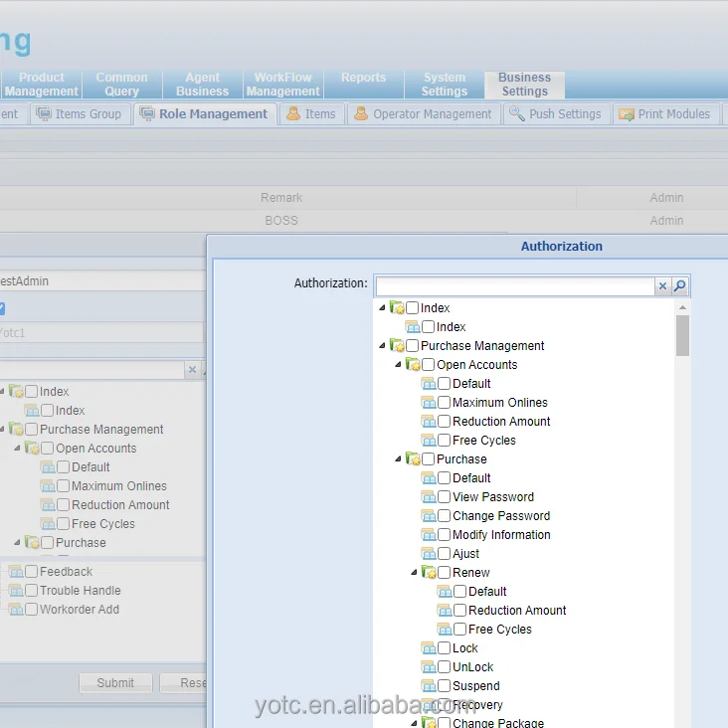The width and height of the screenshot is (728, 728).
Task: Click the Items tab user icon
Action: point(293,114)
